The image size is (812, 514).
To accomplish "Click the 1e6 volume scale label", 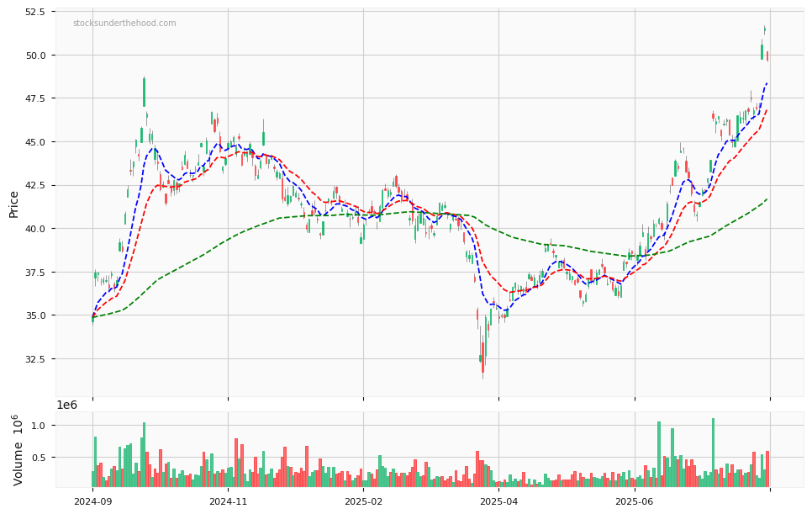I will click(x=66, y=405).
